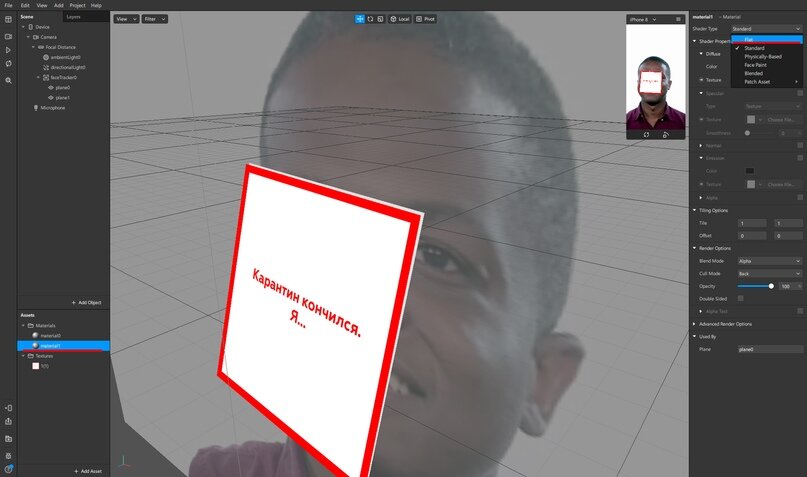Collapse the Textures folder arrow
This screenshot has height=477, width=807.
(23, 356)
